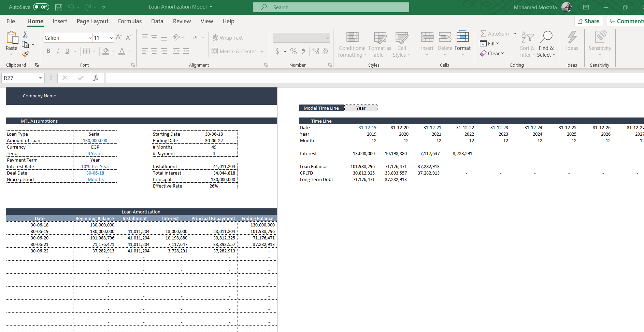
Task: Click the formula bar input
Action: 374,78
